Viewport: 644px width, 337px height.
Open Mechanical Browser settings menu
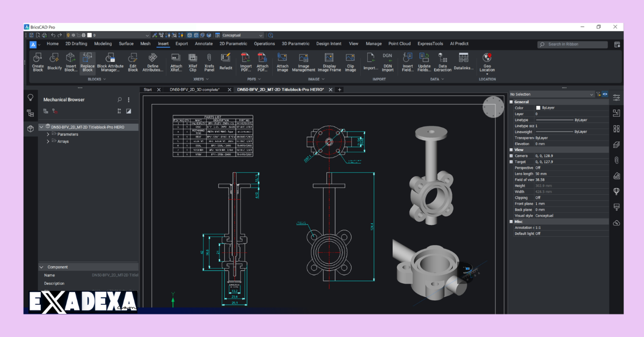coord(128,99)
